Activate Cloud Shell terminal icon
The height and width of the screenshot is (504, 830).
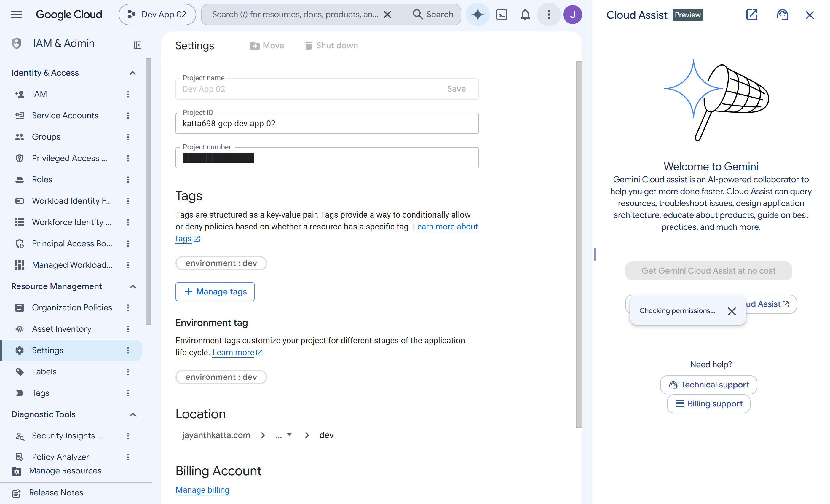tap(501, 15)
